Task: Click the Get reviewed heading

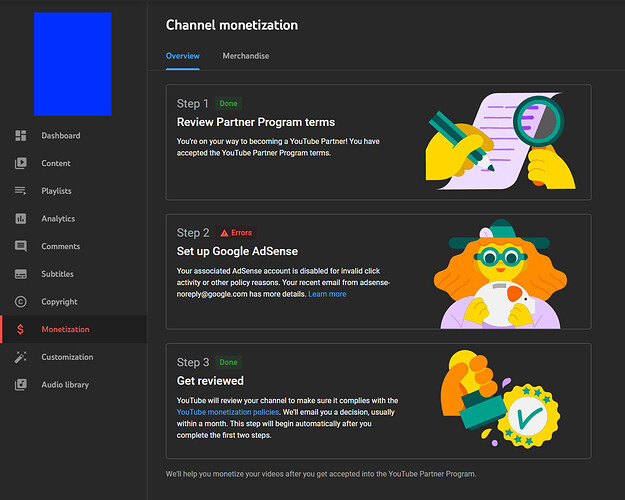Action: (210, 381)
